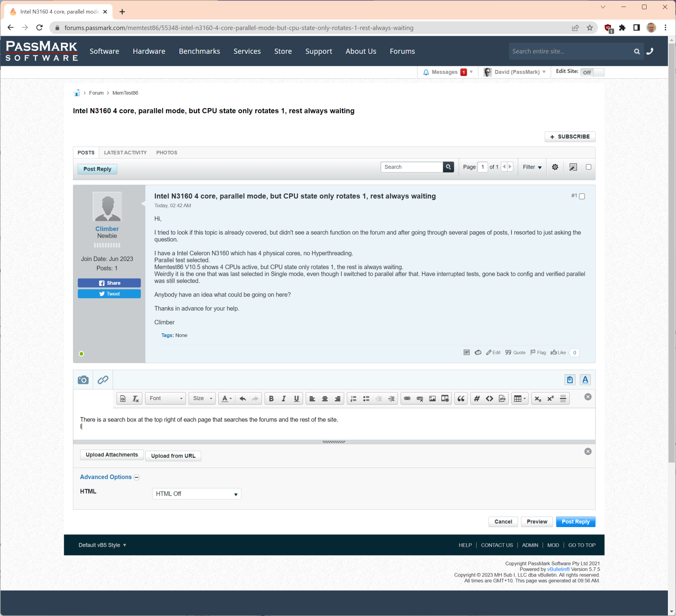Open the Benchmarks menu
Image resolution: width=676 pixels, height=616 pixels.
click(x=199, y=51)
